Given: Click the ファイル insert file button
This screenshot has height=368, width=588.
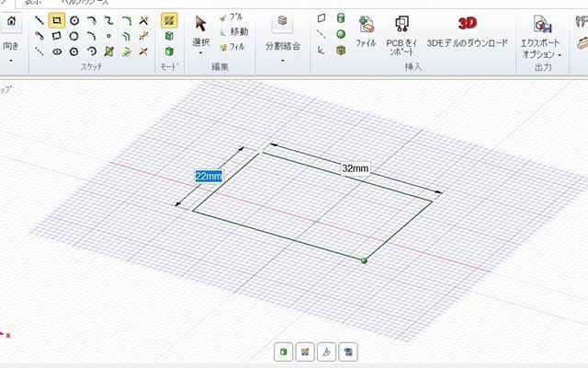Looking at the screenshot, I should [x=366, y=31].
